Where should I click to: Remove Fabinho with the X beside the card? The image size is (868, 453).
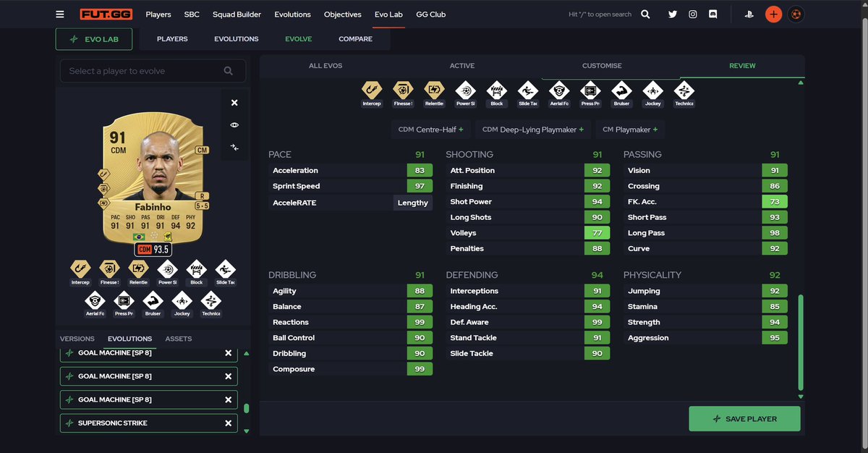pos(234,103)
